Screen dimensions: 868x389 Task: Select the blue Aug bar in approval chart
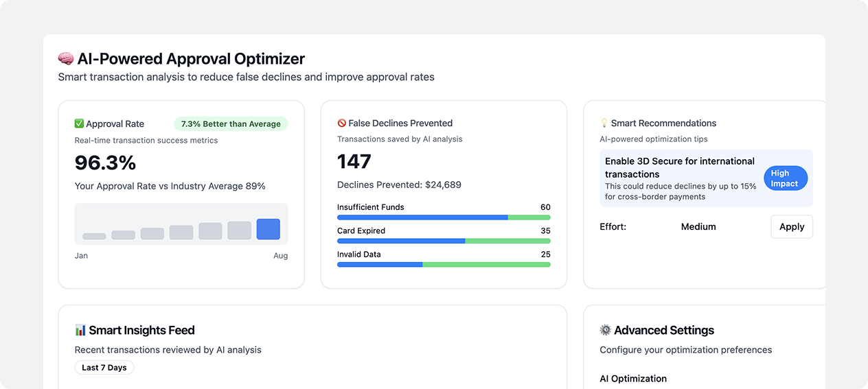click(x=268, y=229)
